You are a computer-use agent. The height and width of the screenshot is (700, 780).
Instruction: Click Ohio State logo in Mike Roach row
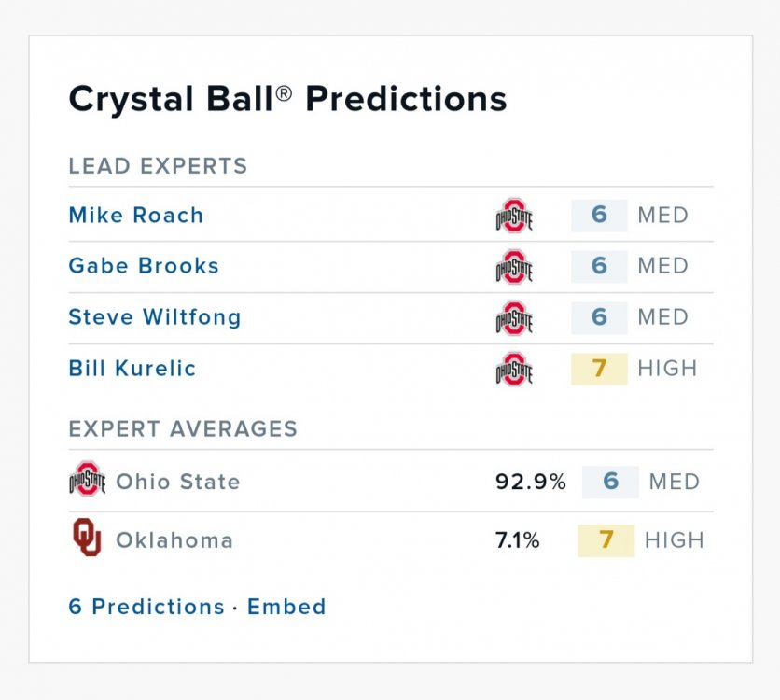[x=514, y=216]
